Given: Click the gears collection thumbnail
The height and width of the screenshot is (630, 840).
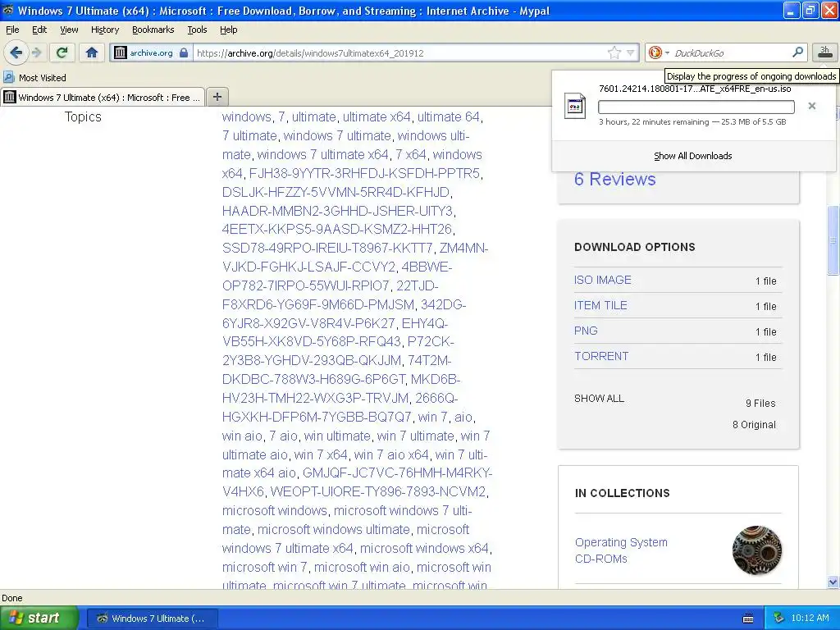Looking at the screenshot, I should point(756,550).
